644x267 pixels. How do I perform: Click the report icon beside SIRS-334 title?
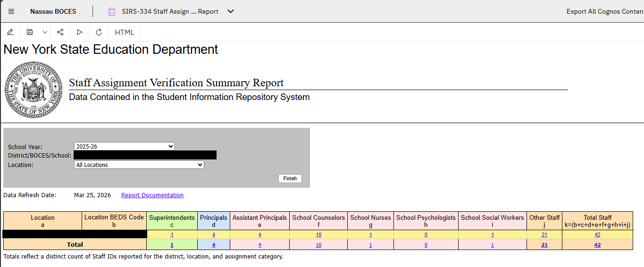[x=112, y=11]
